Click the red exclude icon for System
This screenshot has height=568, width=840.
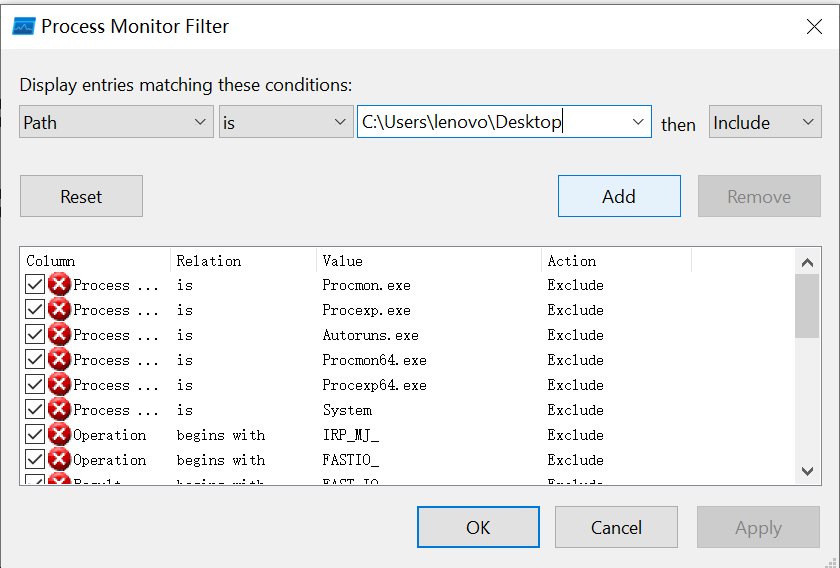tap(60, 410)
